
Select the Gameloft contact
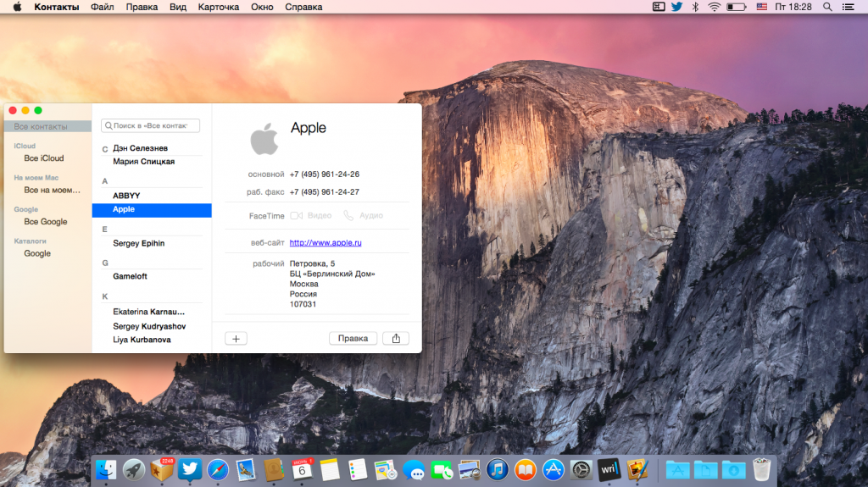(x=130, y=276)
